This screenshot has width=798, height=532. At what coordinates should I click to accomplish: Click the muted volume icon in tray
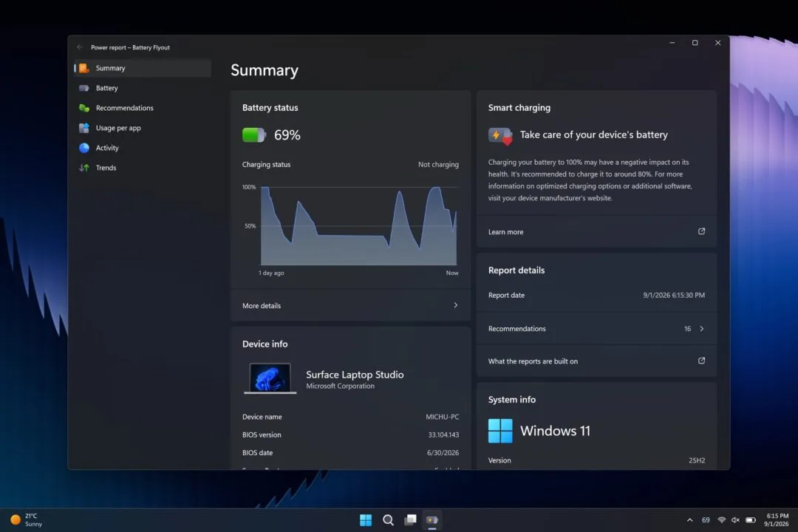click(735, 519)
